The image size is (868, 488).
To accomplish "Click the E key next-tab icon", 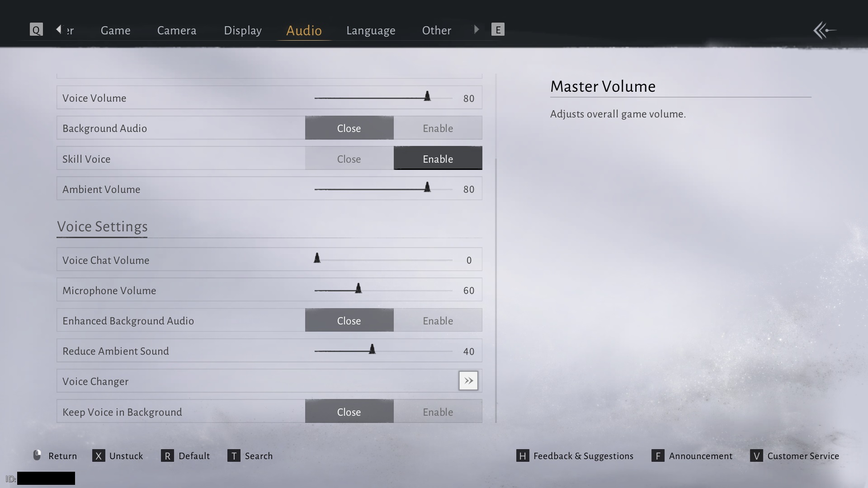I will click(498, 30).
